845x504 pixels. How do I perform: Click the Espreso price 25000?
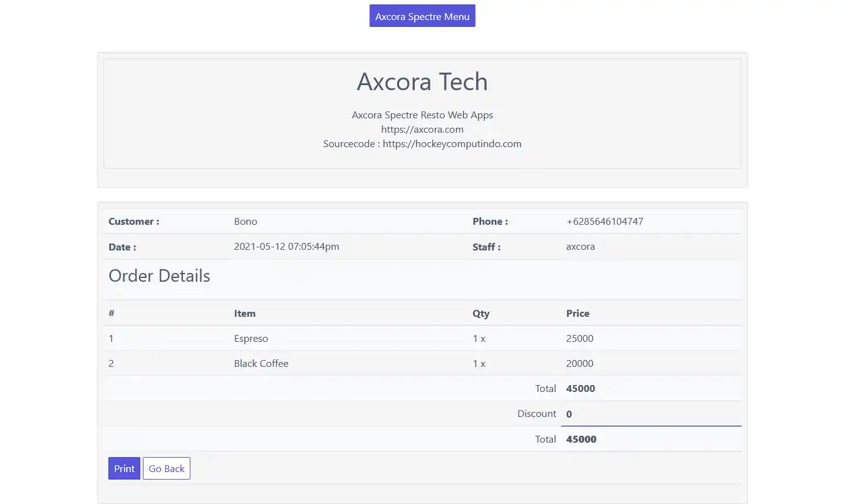click(579, 339)
